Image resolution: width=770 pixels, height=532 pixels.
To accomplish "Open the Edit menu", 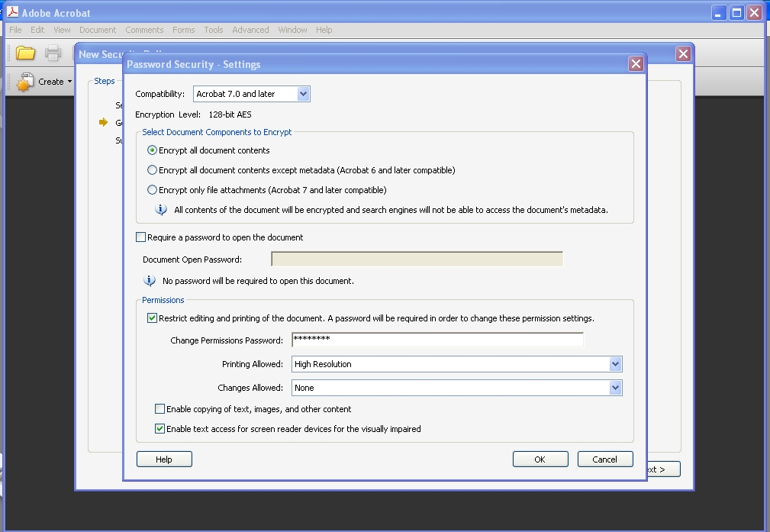I will 37,30.
